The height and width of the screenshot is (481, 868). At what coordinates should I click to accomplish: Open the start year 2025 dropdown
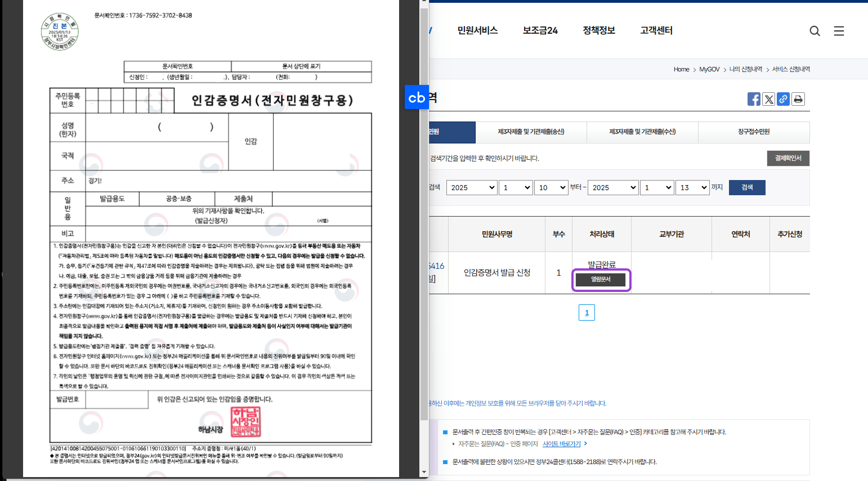tap(471, 187)
